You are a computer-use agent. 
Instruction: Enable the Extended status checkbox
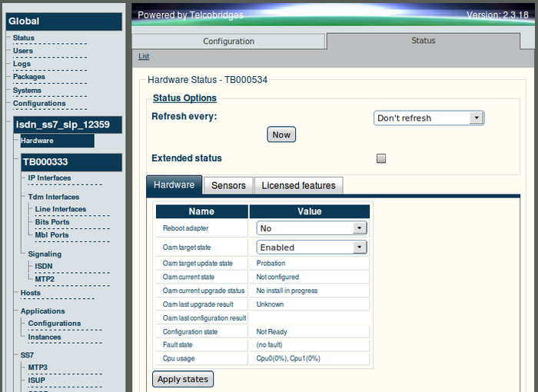pos(381,158)
